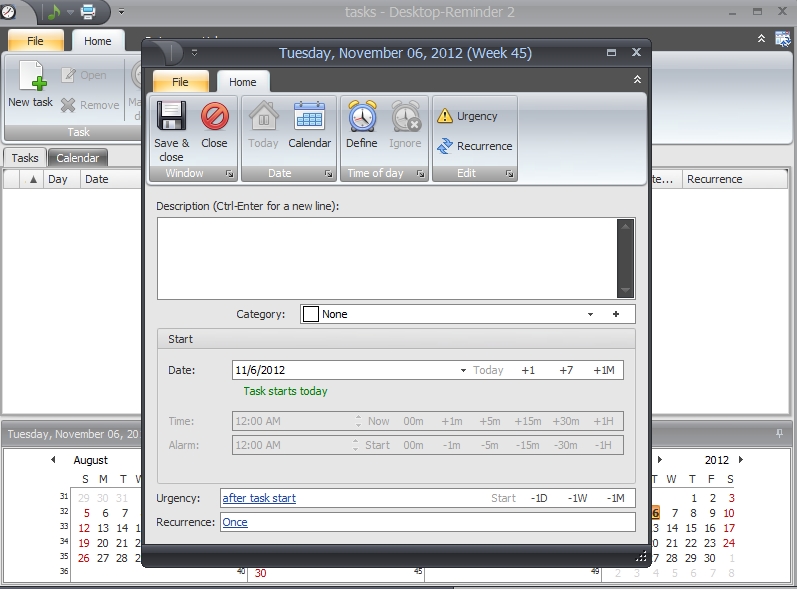Click in the Description text box

coord(387,259)
